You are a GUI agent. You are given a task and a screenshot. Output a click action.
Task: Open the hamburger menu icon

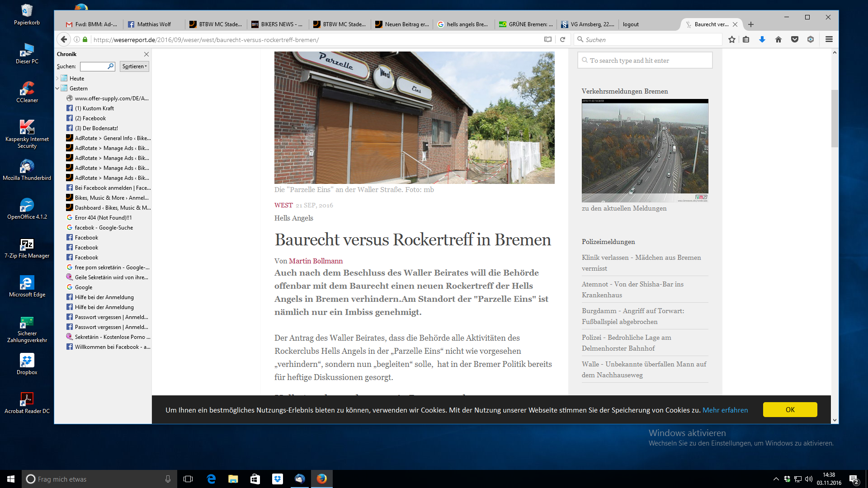tap(829, 39)
